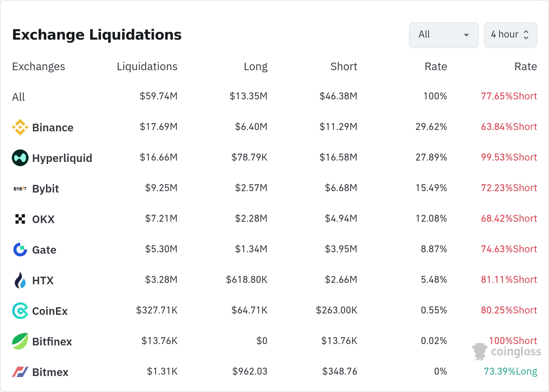Image resolution: width=549 pixels, height=392 pixels.
Task: Click the OKX checkered logo icon
Action: click(20, 219)
